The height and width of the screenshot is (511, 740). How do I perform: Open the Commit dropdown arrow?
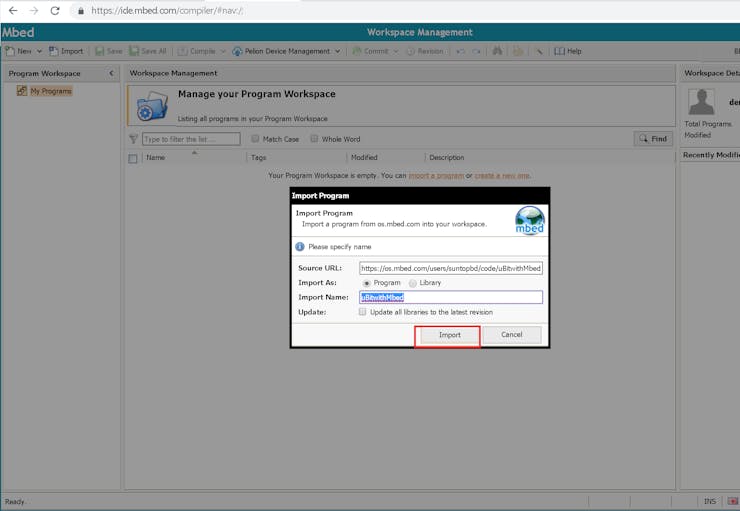point(395,51)
